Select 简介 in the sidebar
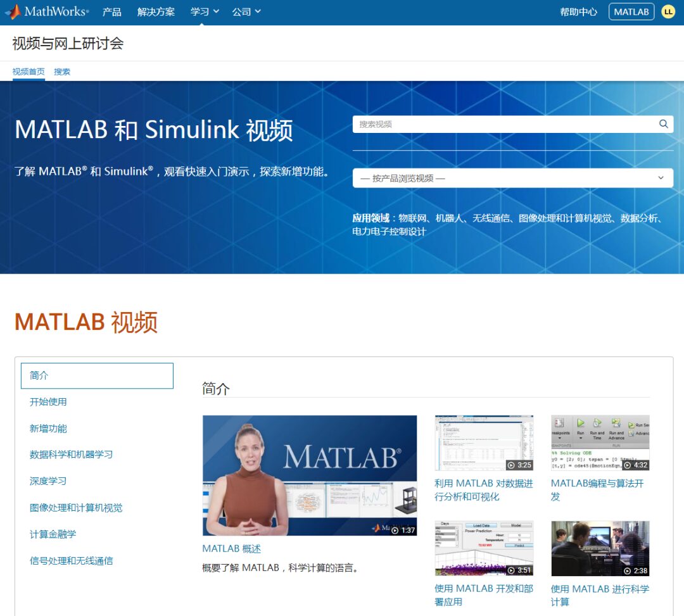 click(97, 375)
